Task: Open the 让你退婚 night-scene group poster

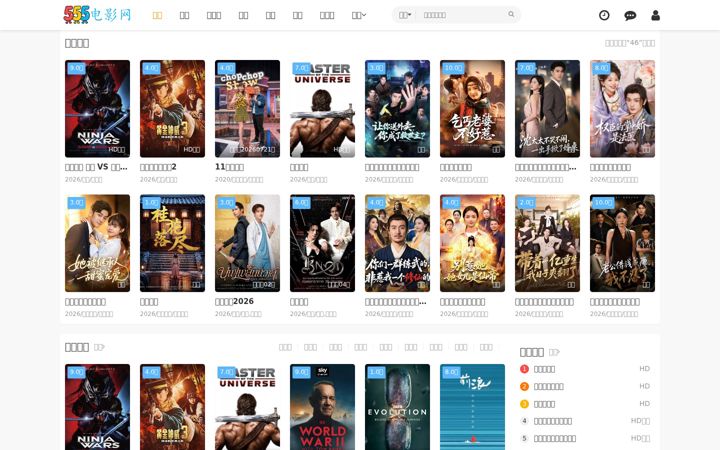Action: coord(397,109)
